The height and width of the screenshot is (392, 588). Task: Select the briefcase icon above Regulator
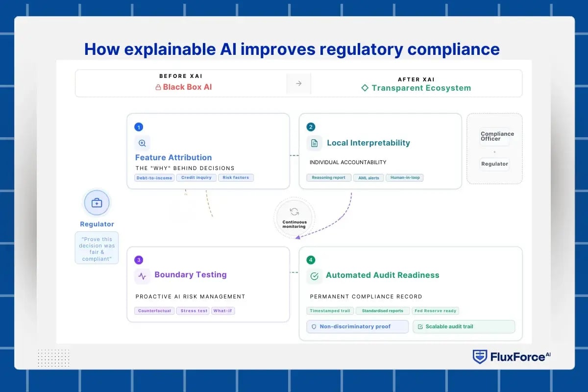pyautogui.click(x=97, y=202)
